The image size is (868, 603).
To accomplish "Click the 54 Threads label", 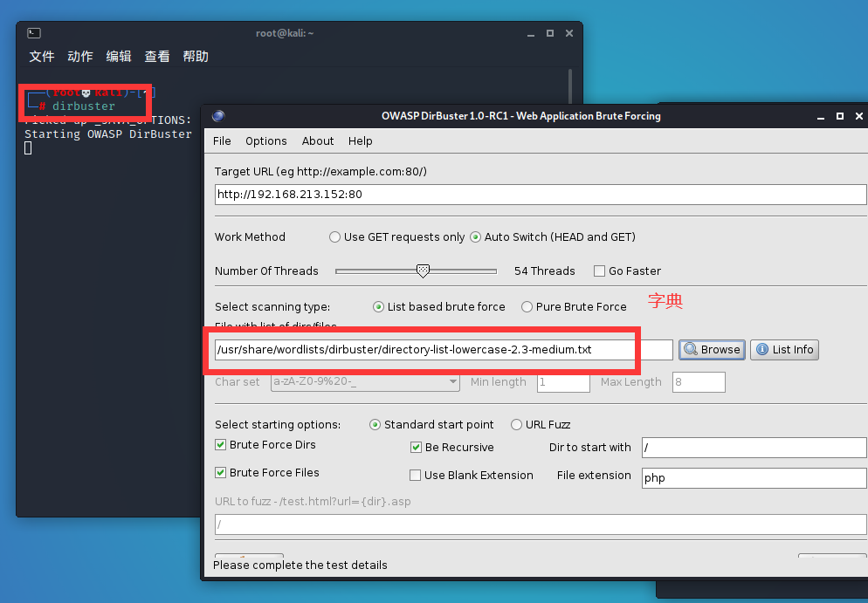I will tap(545, 271).
